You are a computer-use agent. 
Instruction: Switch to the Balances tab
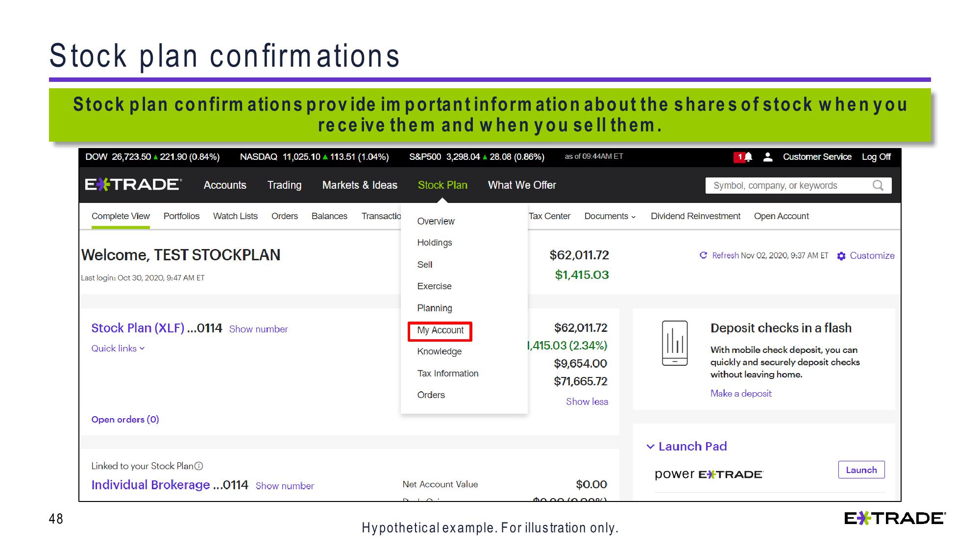[329, 216]
